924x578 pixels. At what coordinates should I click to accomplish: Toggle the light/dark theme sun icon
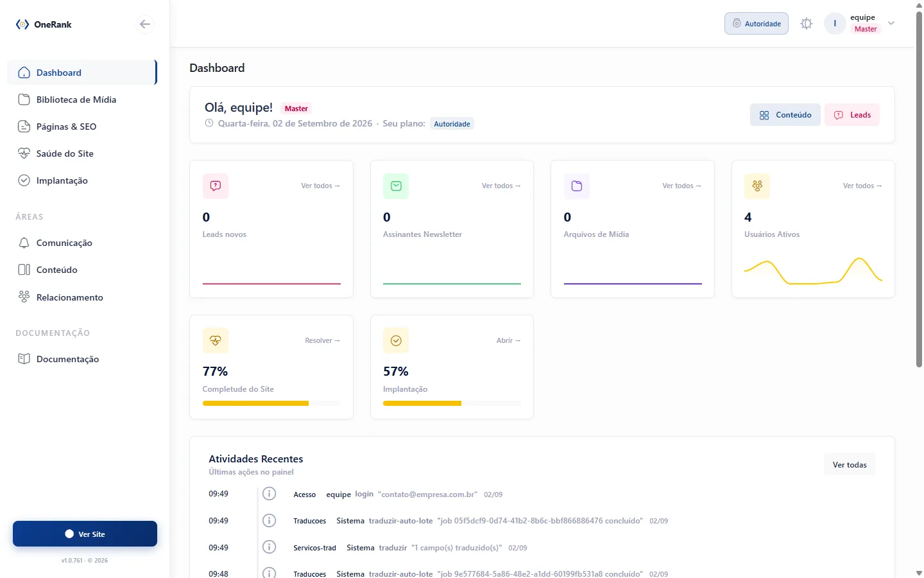(x=807, y=24)
